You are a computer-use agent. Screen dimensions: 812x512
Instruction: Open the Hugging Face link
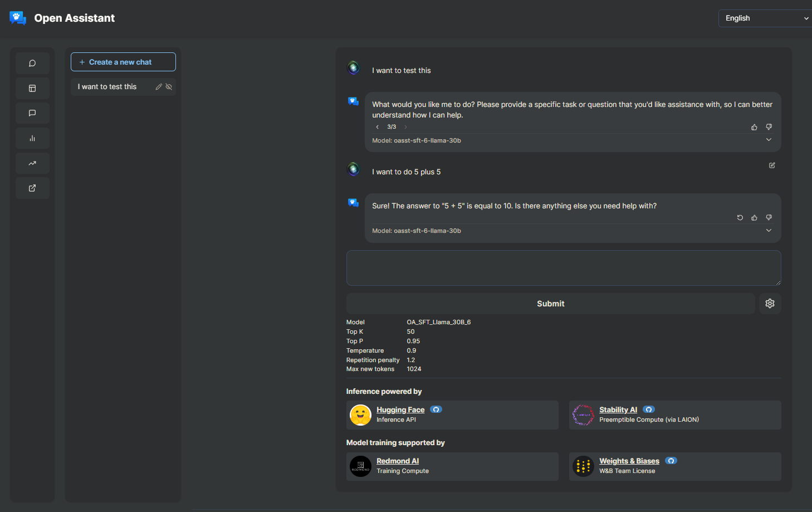400,409
